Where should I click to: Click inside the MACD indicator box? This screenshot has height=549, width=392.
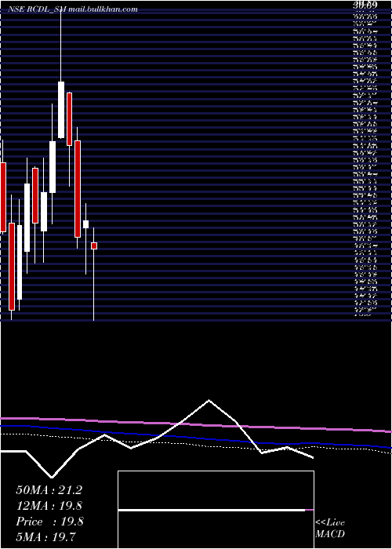tap(216, 510)
